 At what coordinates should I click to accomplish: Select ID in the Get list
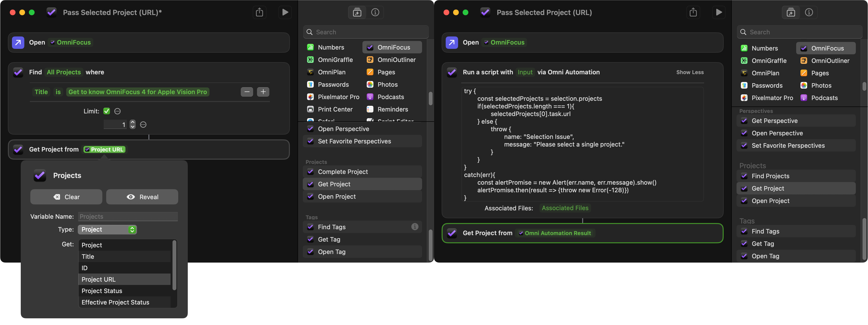pos(125,268)
